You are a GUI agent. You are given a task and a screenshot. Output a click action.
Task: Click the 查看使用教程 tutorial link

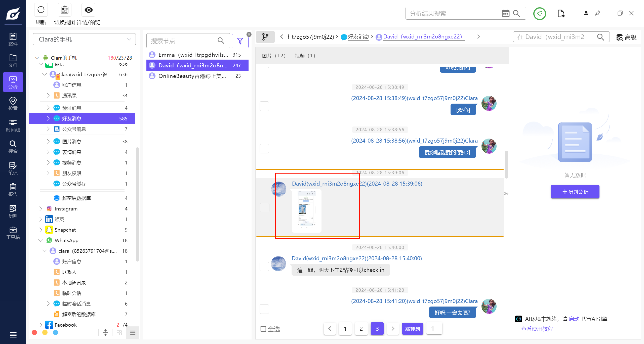click(537, 329)
